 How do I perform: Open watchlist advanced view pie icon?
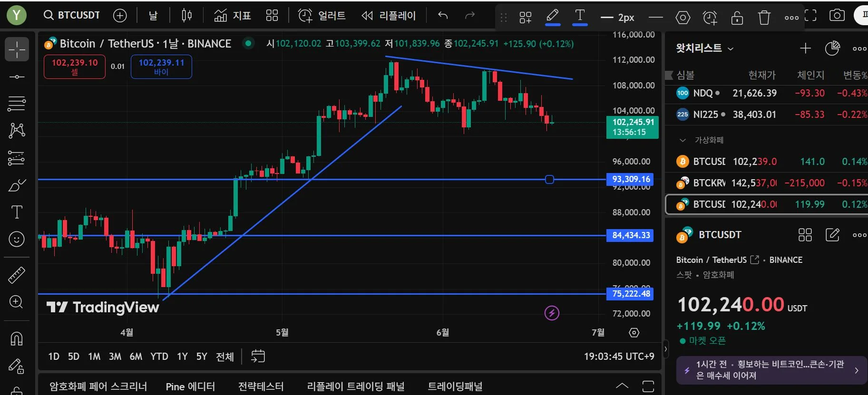tap(832, 48)
